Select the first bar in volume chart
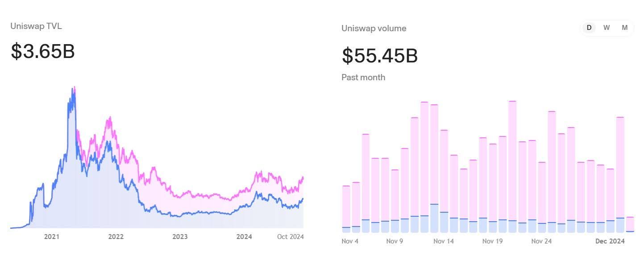This screenshot has height=264, width=644. pos(346,209)
